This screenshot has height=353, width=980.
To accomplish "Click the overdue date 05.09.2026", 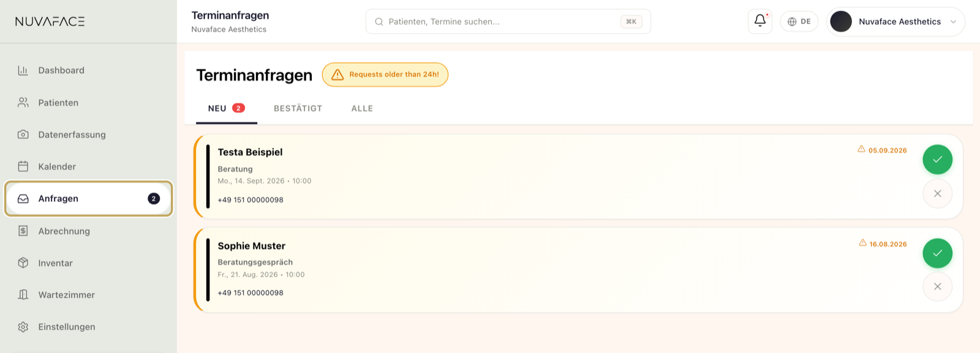I will pyautogui.click(x=888, y=150).
